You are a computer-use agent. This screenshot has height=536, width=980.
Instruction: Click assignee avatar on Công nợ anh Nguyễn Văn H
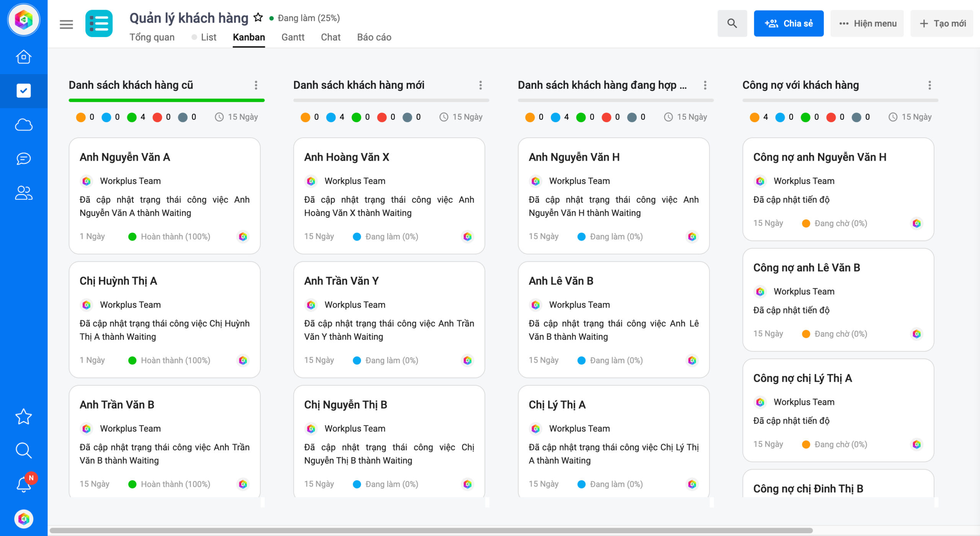[x=917, y=223]
